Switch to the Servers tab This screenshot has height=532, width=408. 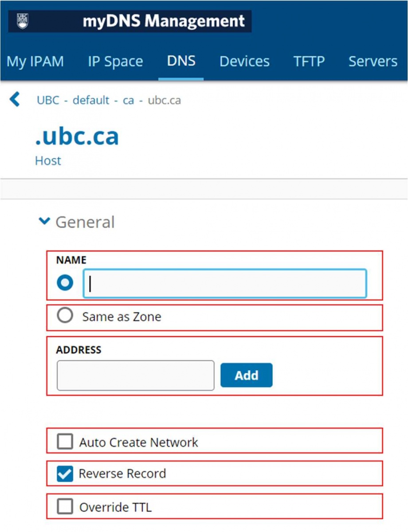pos(373,61)
